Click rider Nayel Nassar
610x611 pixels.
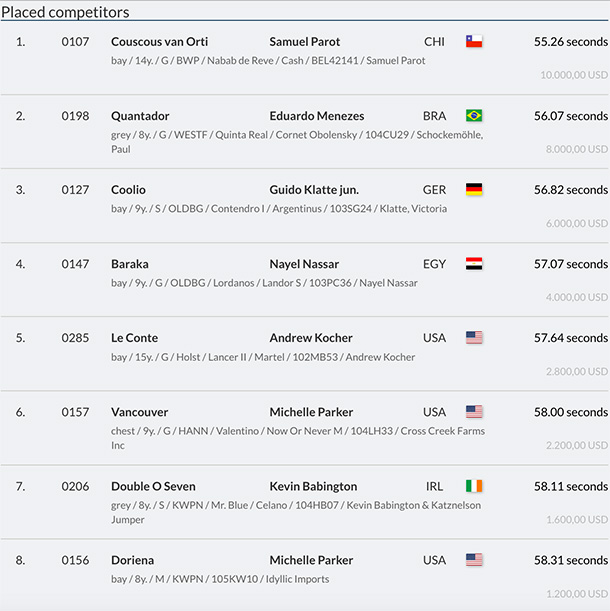point(304,264)
